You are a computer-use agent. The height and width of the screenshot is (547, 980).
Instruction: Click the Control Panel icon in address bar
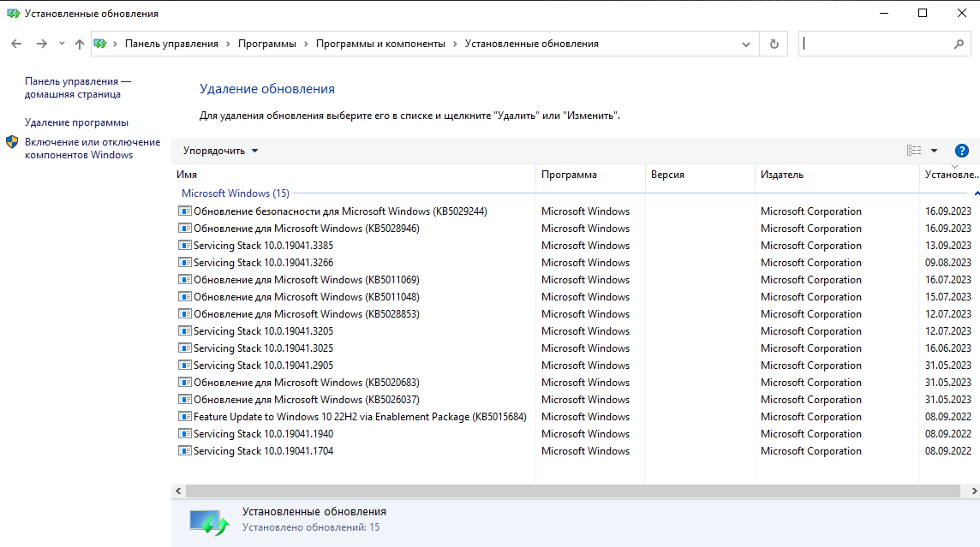100,44
